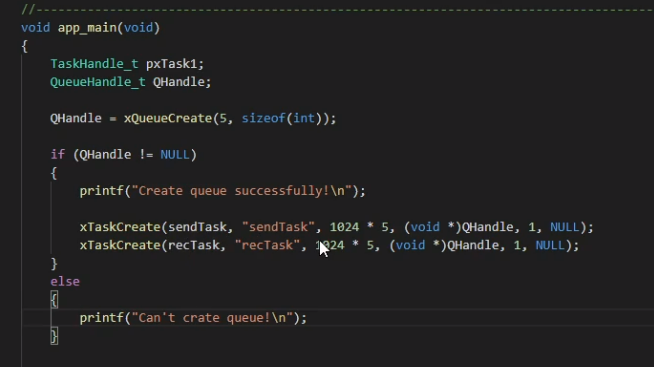
Task: Click the sendTask function argument
Action: pyautogui.click(x=197, y=227)
